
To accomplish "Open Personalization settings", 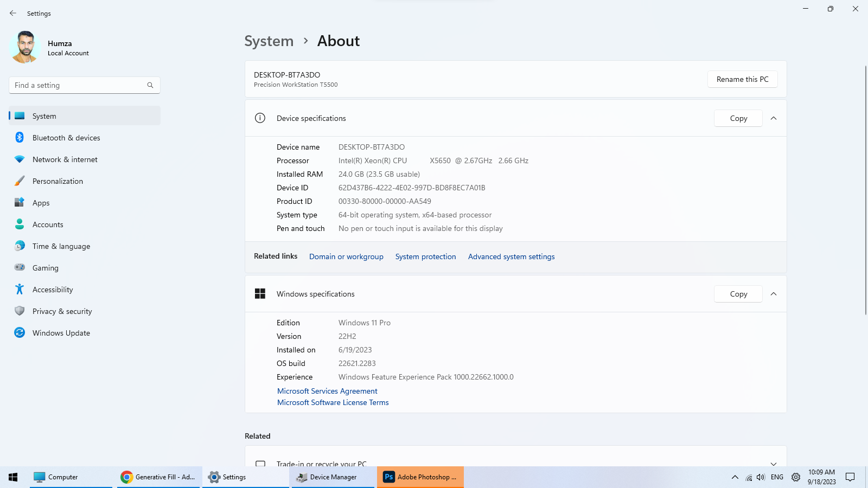I will 85,181.
